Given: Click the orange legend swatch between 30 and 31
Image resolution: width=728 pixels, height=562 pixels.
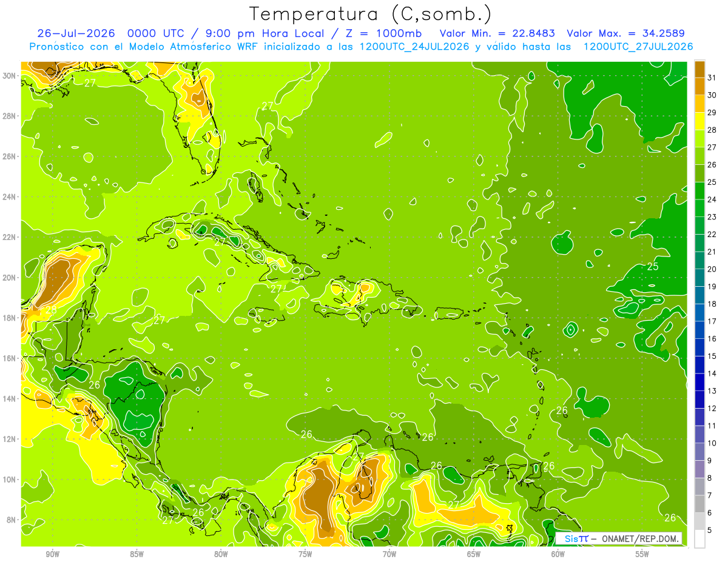Looking at the screenshot, I should point(699,87).
